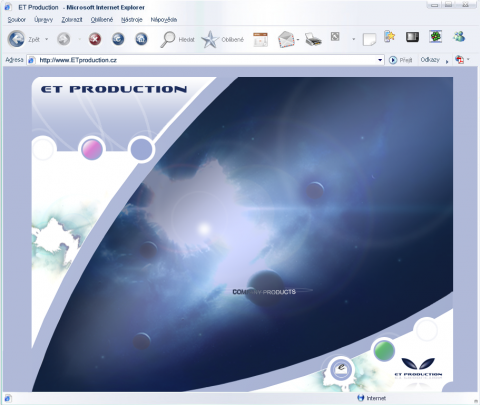Click the favorites star document icon
This screenshot has width=480, height=405.
point(389,36)
